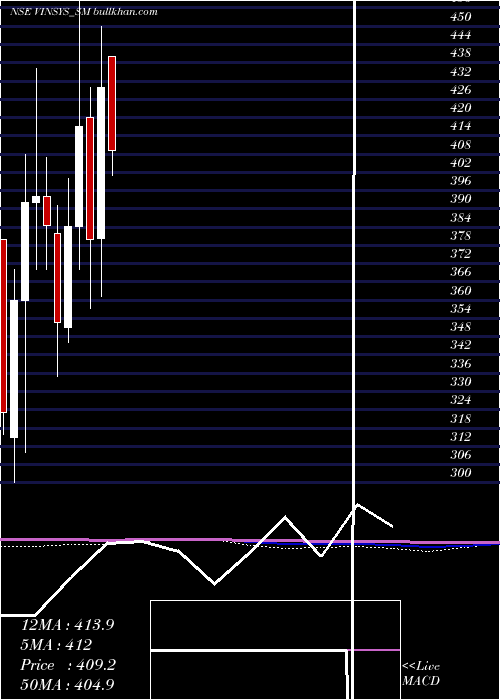
Task: Click the 336 price axis label
Action: 461,363
